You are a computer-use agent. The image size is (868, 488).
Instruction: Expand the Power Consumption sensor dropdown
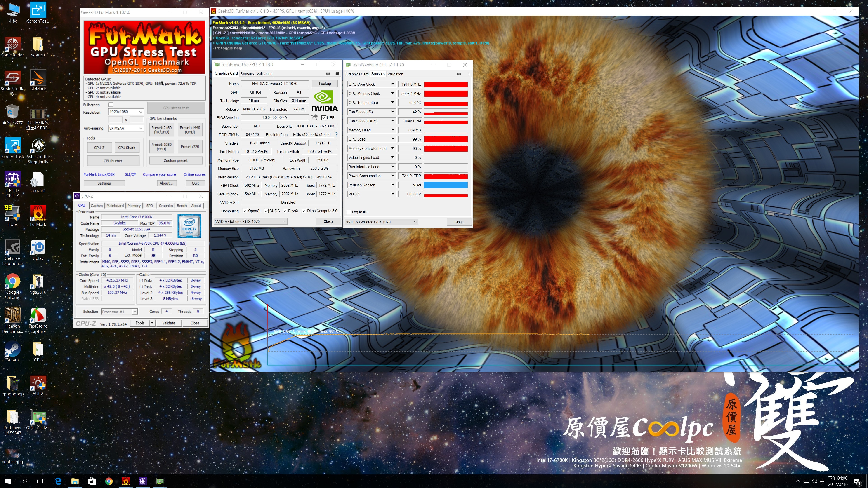point(393,176)
